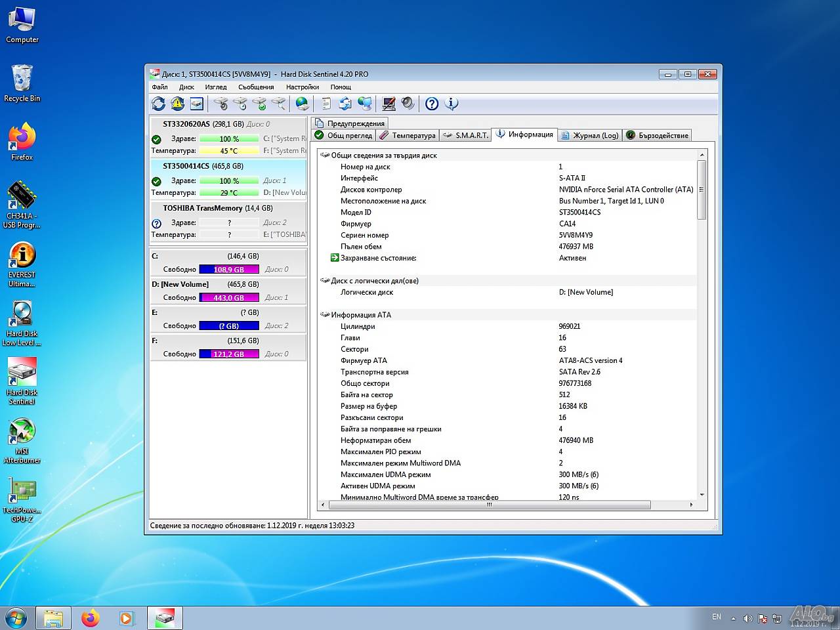Click the network tray icon
The height and width of the screenshot is (630, 840).
click(x=777, y=618)
